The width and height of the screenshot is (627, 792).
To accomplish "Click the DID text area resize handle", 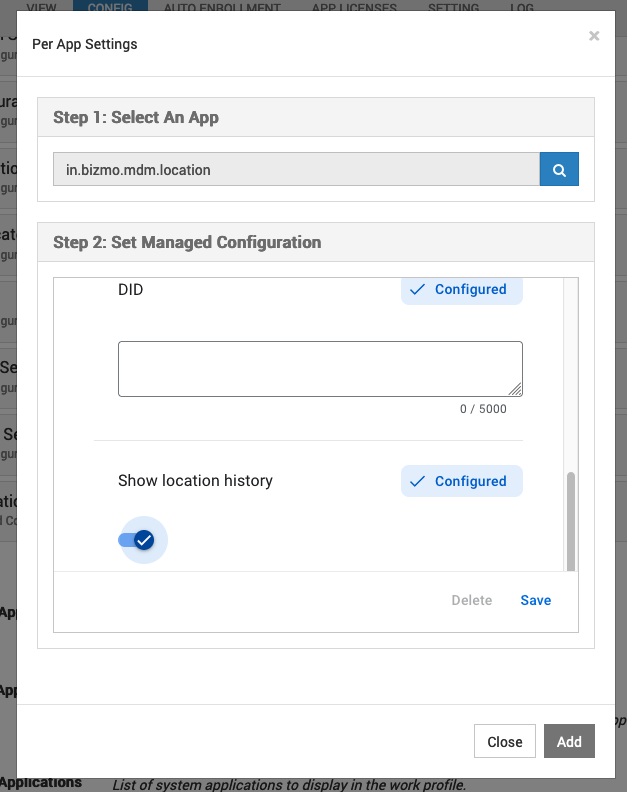I will [x=516, y=390].
